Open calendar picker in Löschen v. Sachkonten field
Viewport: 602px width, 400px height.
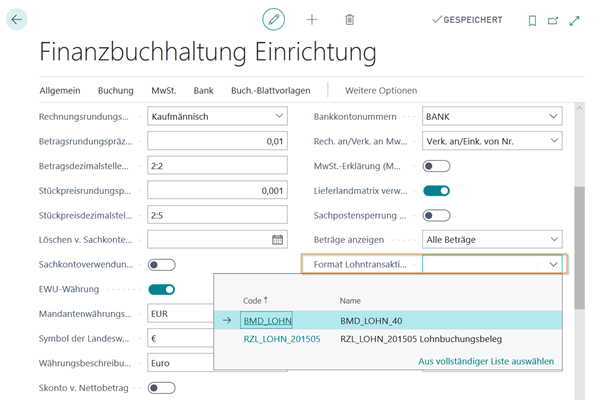pos(278,239)
